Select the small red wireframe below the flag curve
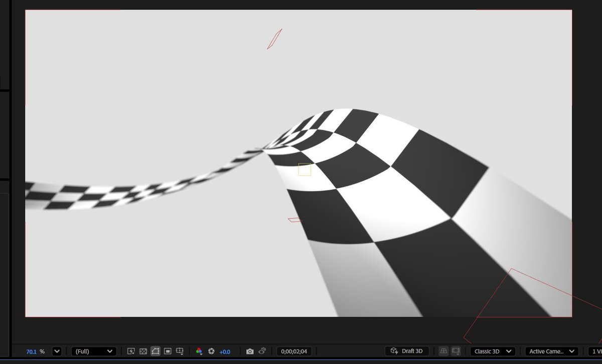 tap(294, 220)
